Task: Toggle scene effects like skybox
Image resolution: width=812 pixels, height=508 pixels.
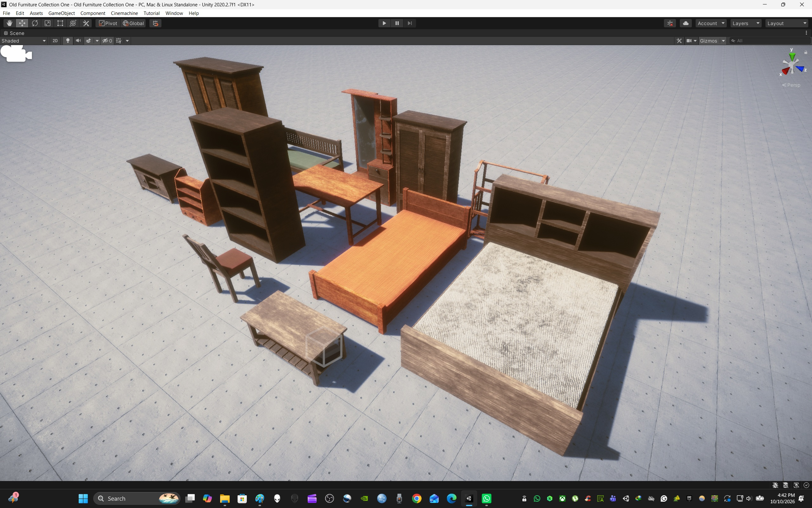Action: click(88, 41)
